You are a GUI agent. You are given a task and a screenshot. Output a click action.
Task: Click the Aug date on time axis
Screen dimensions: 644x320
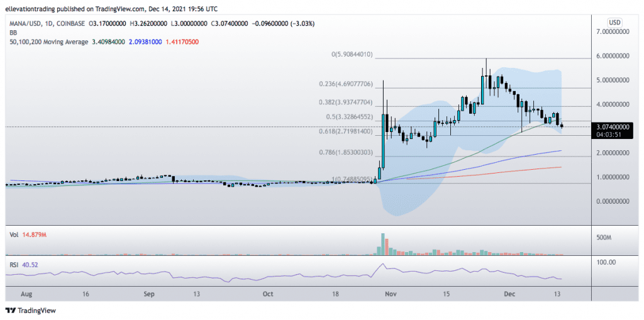click(x=26, y=294)
